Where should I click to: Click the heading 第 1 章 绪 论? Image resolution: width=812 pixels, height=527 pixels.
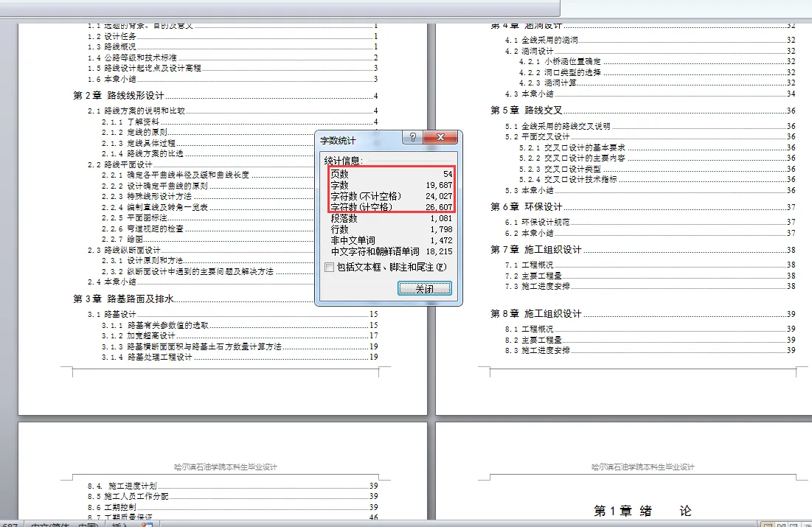(x=642, y=511)
